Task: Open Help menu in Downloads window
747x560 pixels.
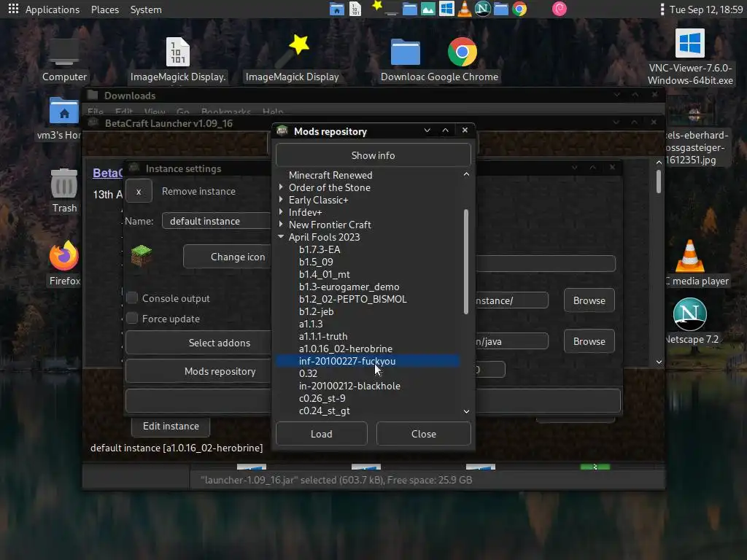Action: [x=273, y=112]
